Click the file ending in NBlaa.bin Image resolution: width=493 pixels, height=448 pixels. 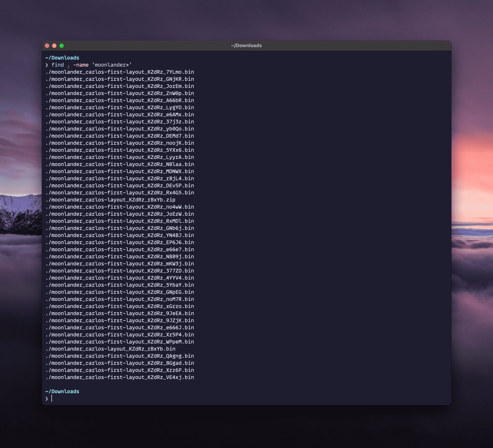tap(120, 164)
